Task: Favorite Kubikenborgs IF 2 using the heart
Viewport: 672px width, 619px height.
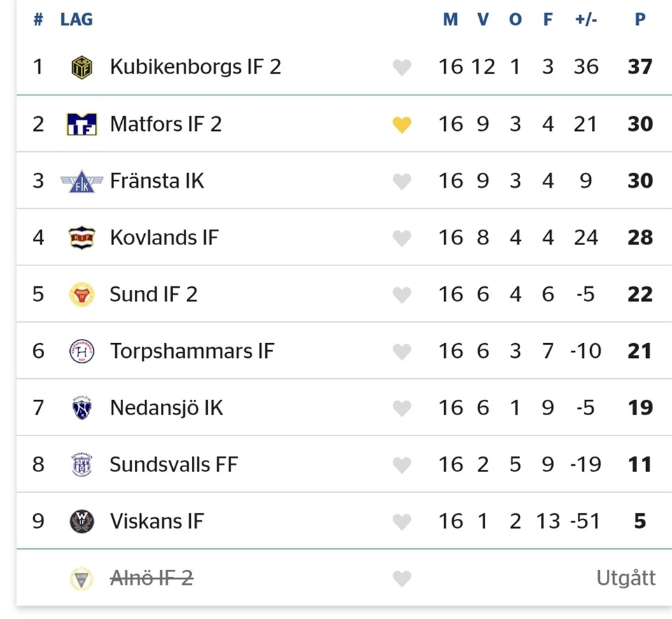Action: point(402,68)
